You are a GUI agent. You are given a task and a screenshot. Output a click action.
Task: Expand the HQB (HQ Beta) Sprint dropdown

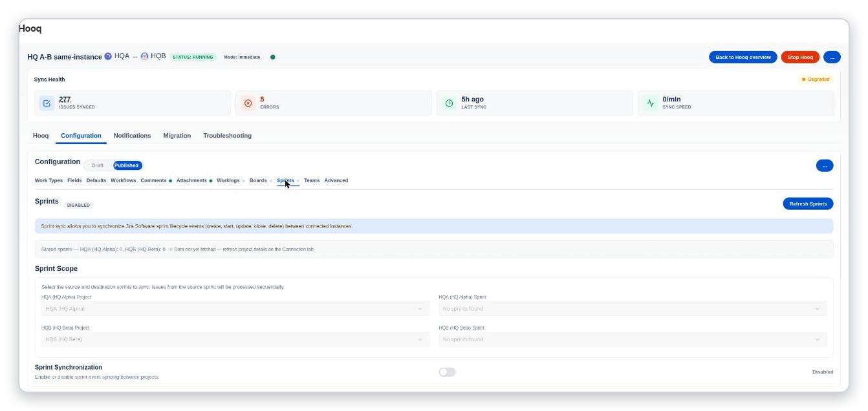(633, 339)
